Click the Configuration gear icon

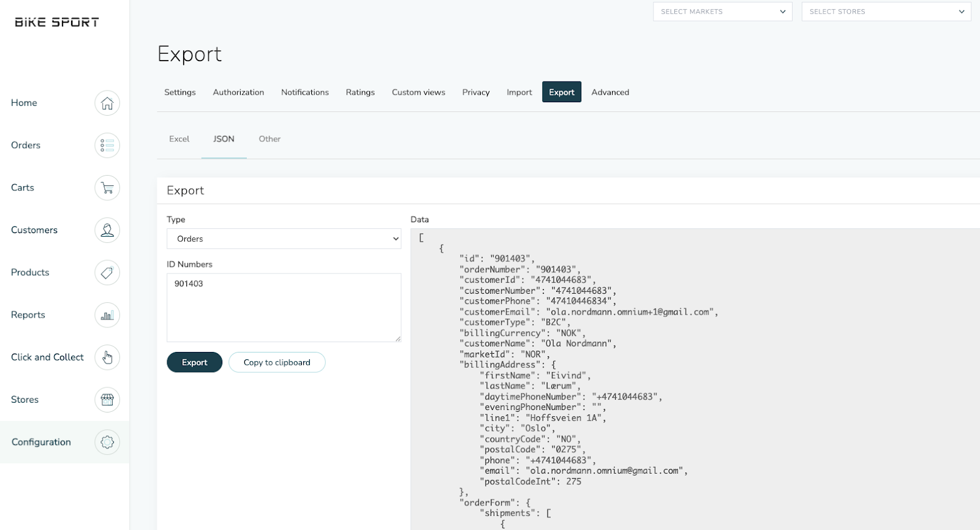point(107,442)
